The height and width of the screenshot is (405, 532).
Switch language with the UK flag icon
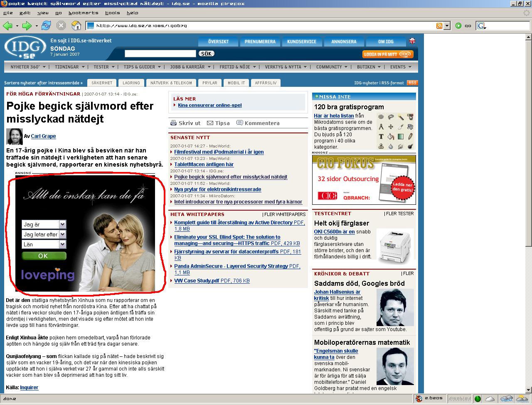412,41
